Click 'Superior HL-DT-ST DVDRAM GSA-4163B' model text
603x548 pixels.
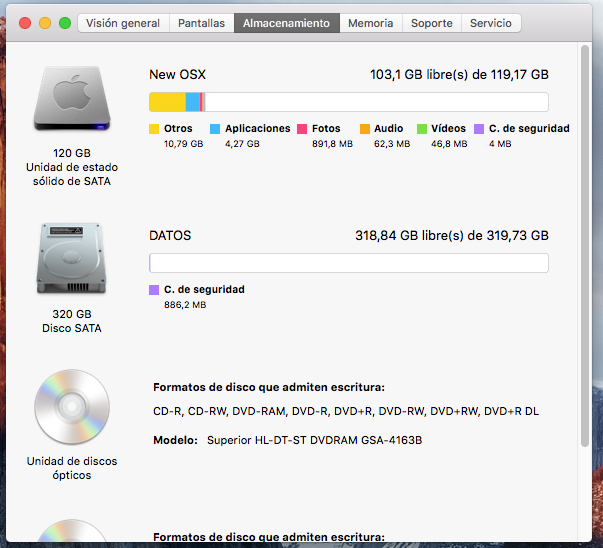point(315,440)
